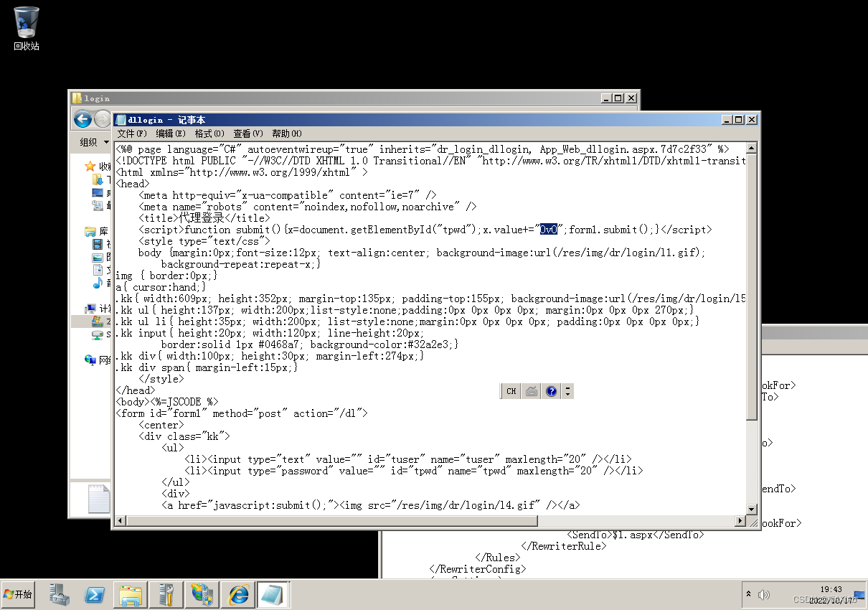
Task: Open Windows Explorer taskbar button
Action: tap(131, 594)
